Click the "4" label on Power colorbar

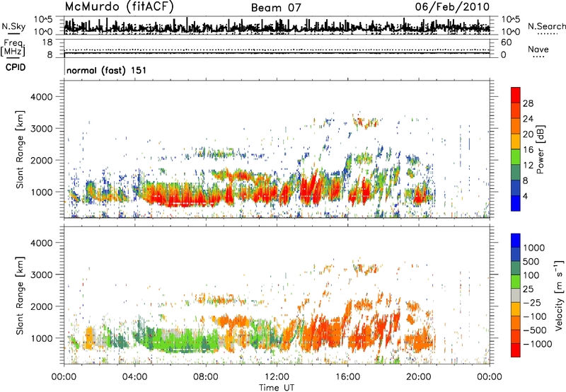[x=525, y=196]
